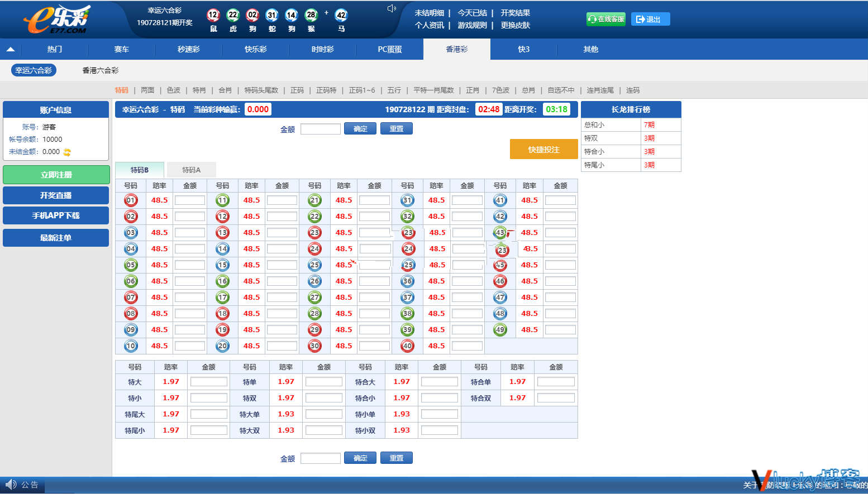Open the 更换皮肤 skin changer link

(515, 25)
